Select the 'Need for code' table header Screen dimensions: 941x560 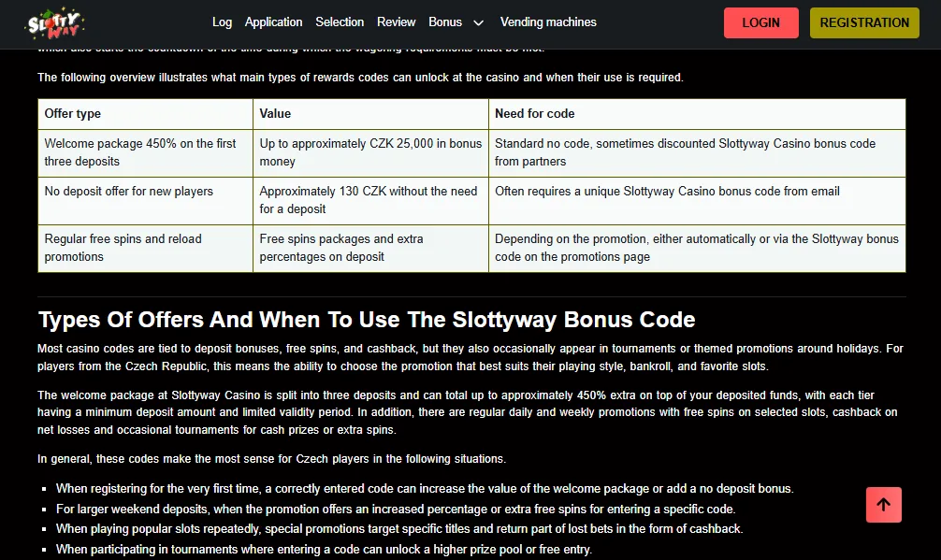tap(697, 114)
